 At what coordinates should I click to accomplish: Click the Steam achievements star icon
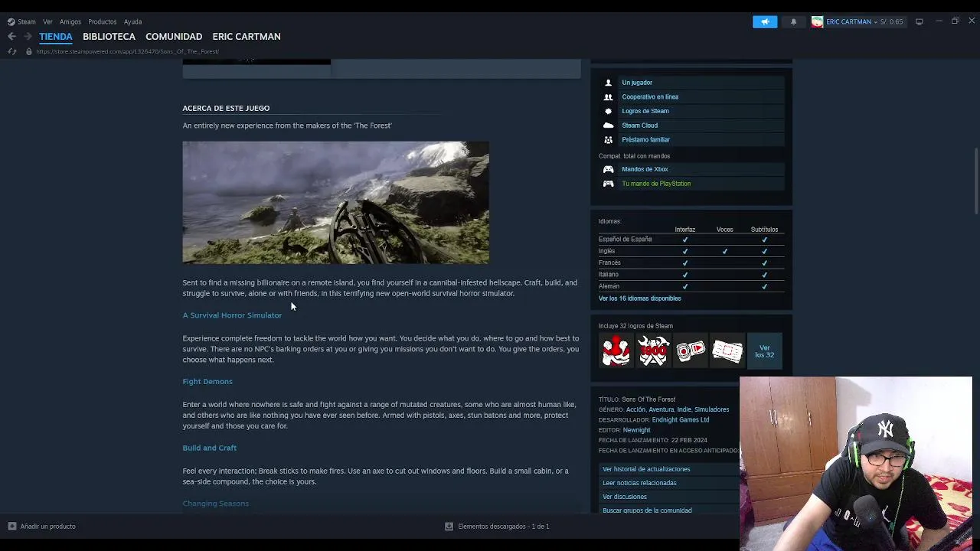click(608, 111)
